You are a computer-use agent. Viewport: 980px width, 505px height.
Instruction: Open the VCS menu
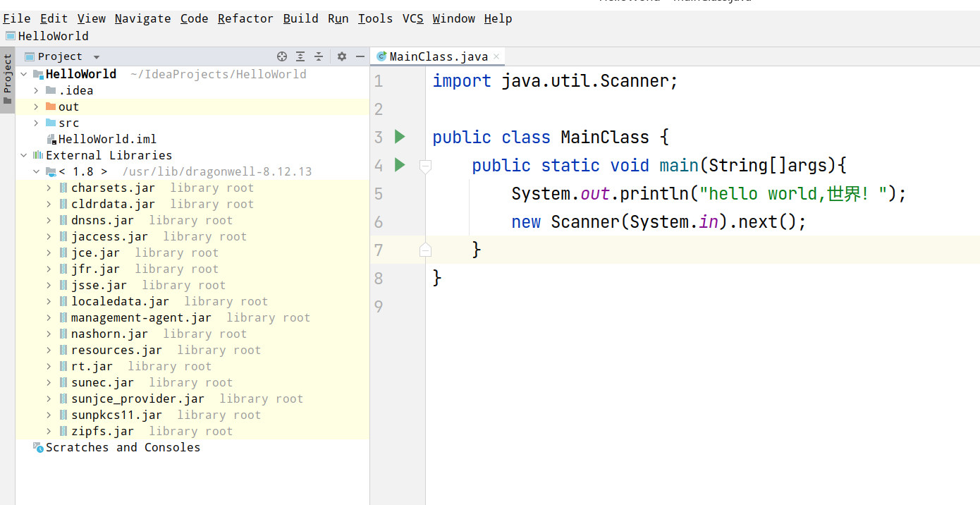pos(413,18)
